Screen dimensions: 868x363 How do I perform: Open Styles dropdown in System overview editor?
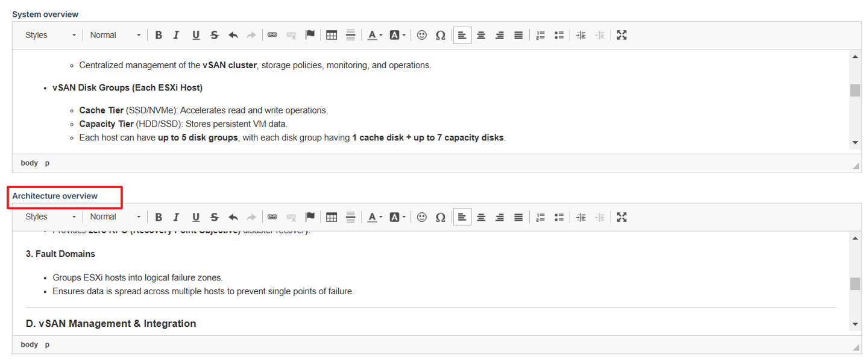pos(51,35)
